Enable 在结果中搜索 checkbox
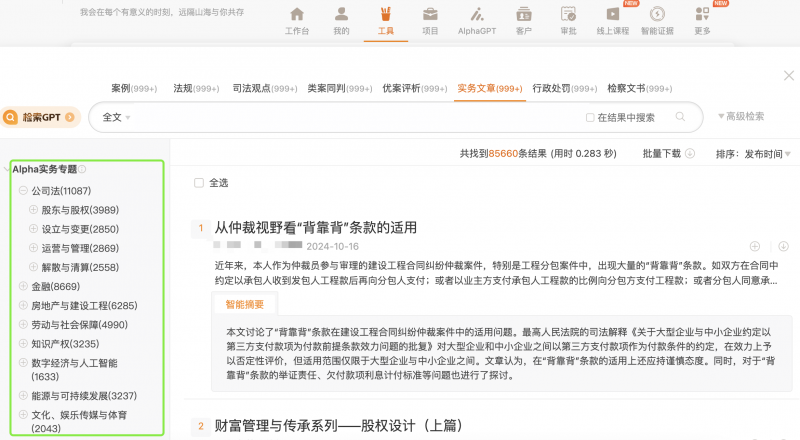Screen dimensions: 800x440 [x=590, y=118]
